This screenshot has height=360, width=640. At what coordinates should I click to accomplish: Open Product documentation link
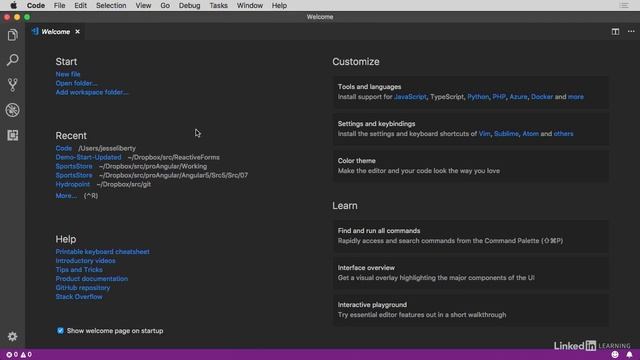91,279
